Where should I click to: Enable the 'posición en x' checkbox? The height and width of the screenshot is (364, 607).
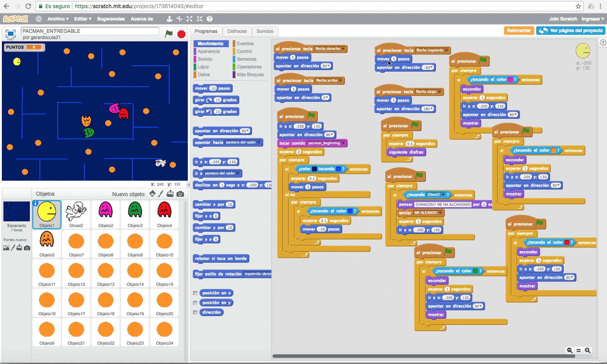coord(195,293)
